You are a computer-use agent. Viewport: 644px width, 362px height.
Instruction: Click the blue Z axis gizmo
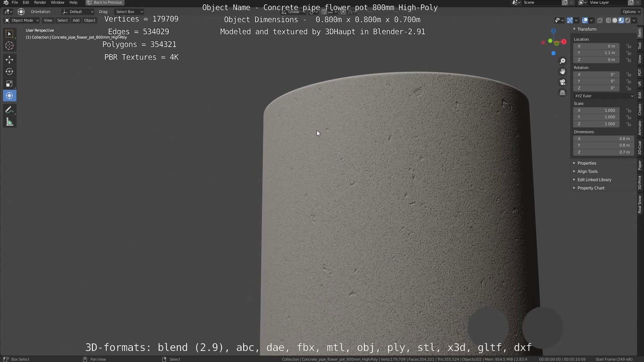[x=553, y=31]
